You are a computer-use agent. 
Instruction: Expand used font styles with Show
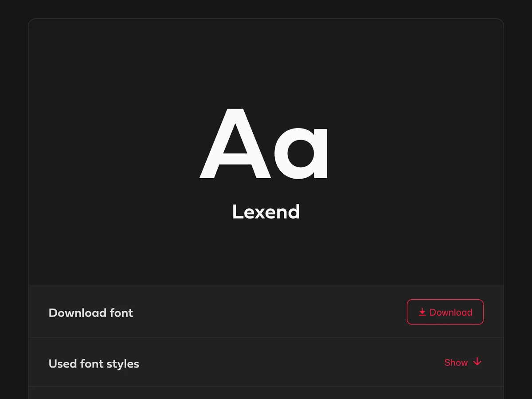point(463,363)
